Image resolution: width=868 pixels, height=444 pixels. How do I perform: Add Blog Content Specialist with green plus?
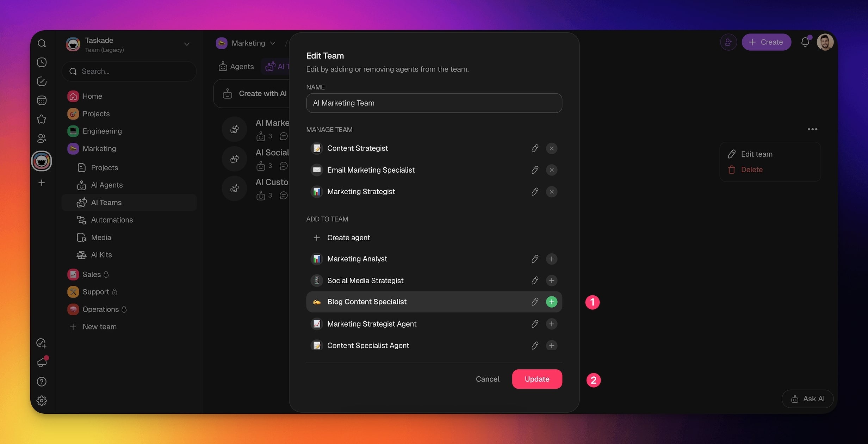[551, 302]
